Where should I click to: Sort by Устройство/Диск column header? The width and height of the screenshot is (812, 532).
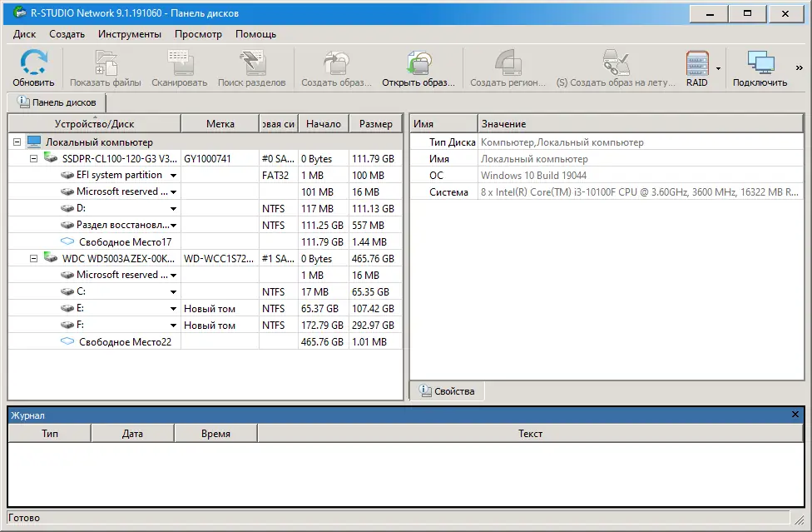point(94,124)
